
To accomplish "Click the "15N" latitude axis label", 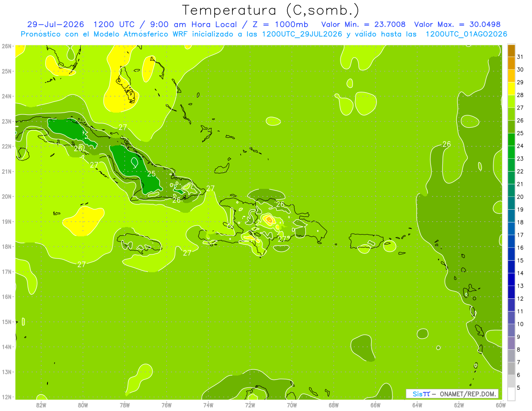I will [x=6, y=321].
